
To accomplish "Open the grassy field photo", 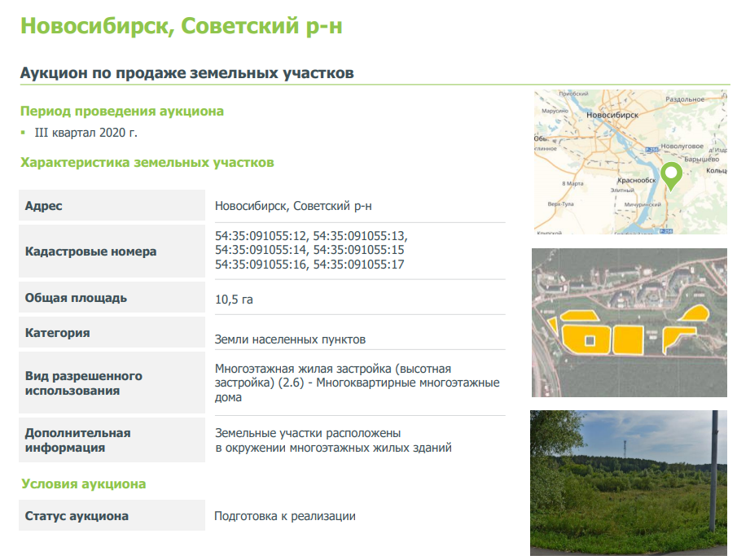I will click(630, 483).
